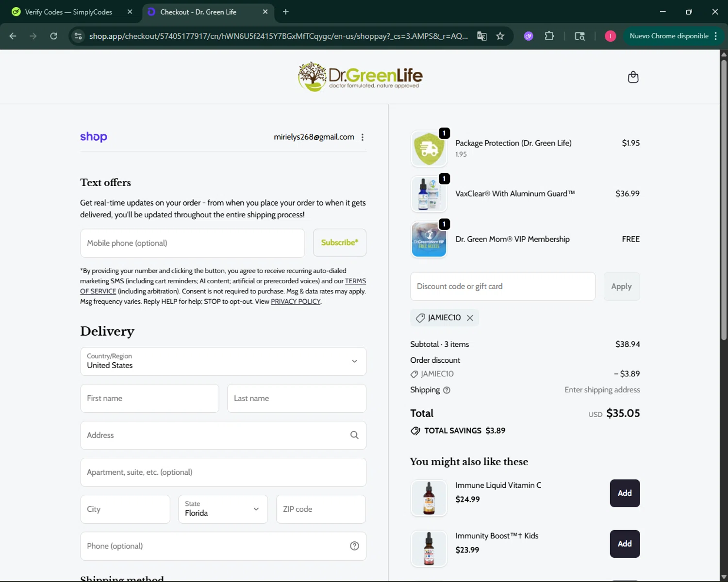Click the VaxClear product thumbnail

429,194
